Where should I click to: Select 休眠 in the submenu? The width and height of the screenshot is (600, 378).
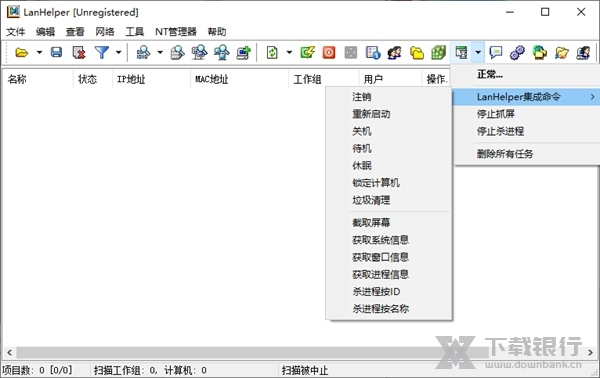click(389, 166)
